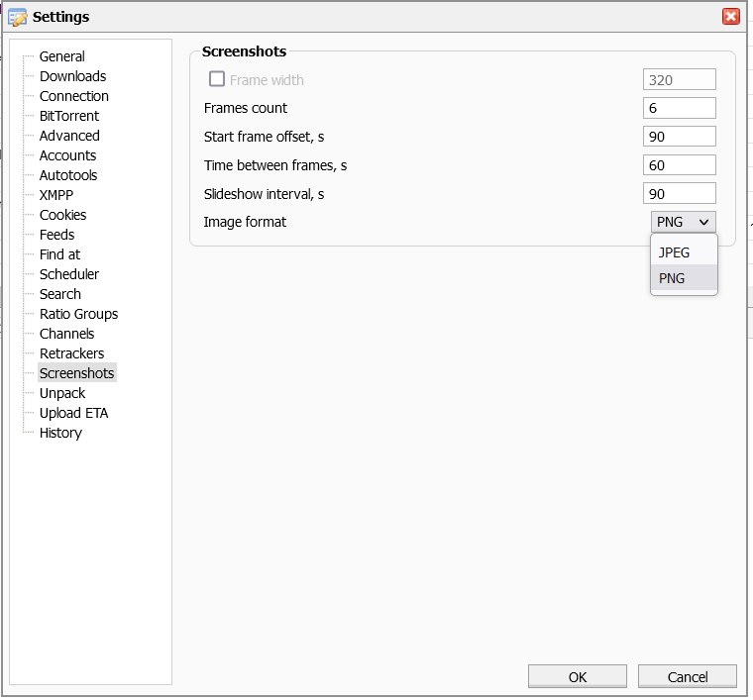
Task: Select BitTorrent in the settings tree
Action: click(69, 116)
